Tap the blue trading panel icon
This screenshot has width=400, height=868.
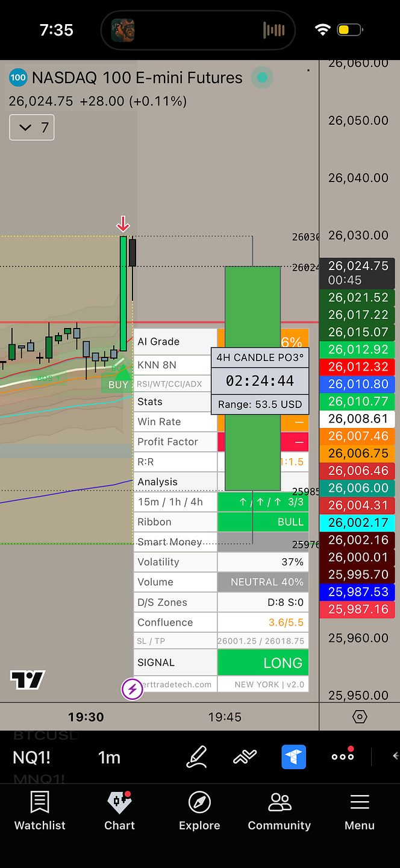[x=294, y=757]
